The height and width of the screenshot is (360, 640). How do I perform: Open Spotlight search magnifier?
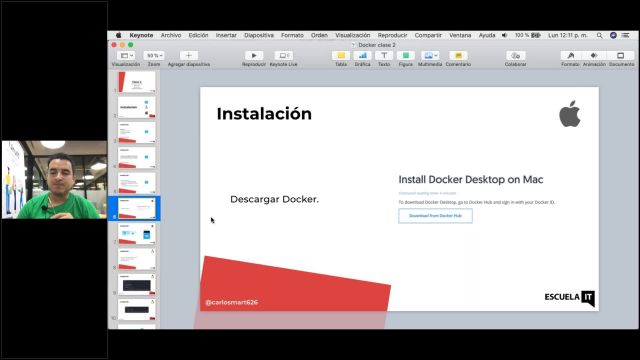(599, 36)
